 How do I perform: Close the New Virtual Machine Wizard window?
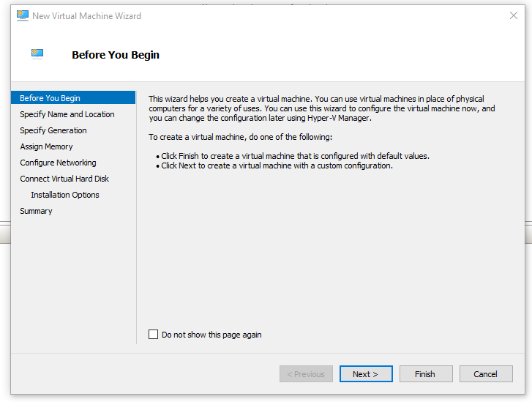point(513,15)
